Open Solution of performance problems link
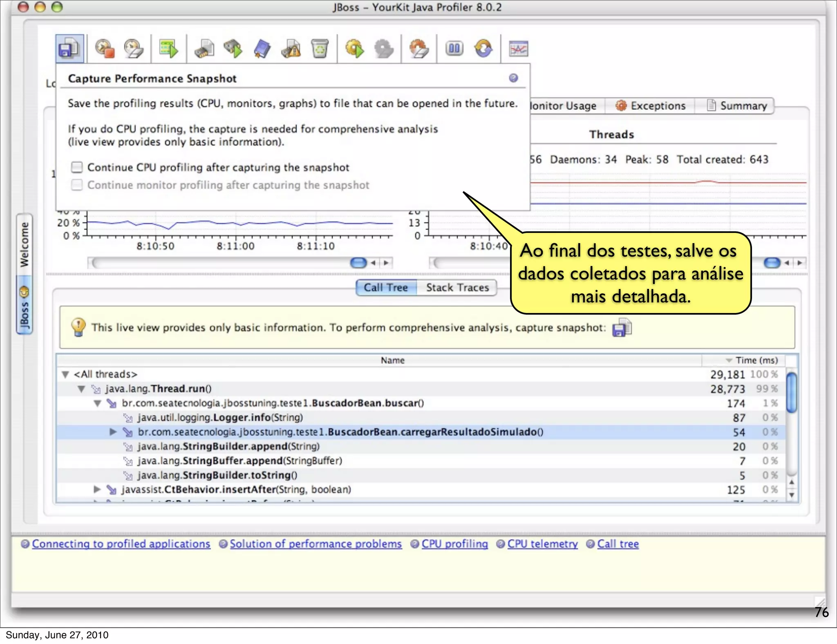The width and height of the screenshot is (837, 644). tap(315, 544)
